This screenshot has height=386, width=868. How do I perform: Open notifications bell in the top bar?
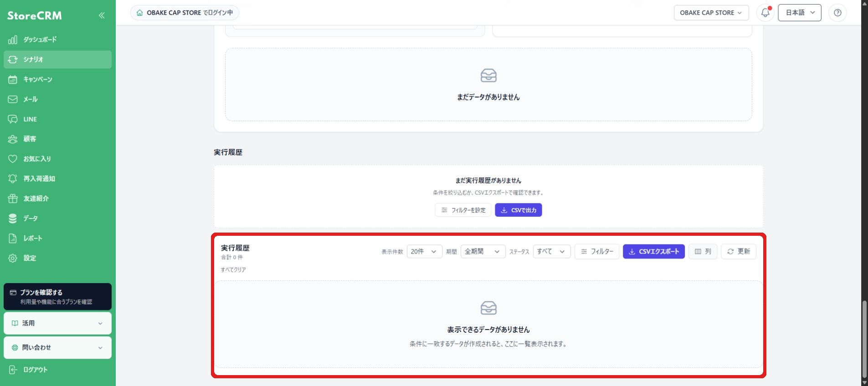click(x=765, y=13)
